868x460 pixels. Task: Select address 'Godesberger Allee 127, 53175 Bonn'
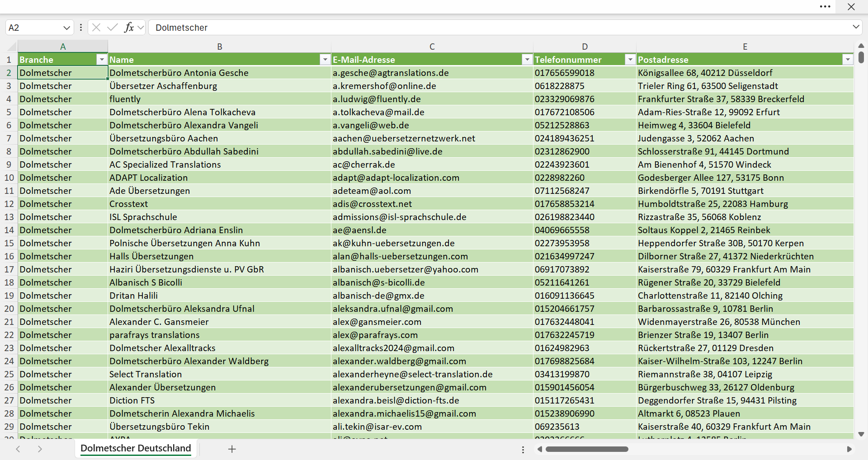click(745, 178)
